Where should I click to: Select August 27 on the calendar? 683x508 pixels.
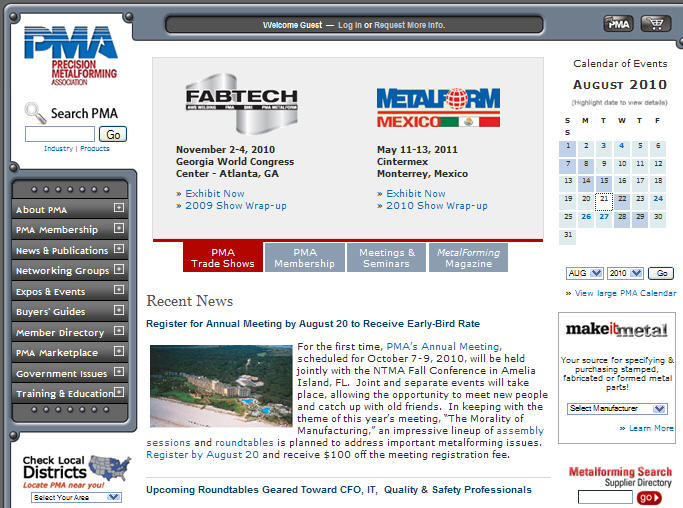604,219
